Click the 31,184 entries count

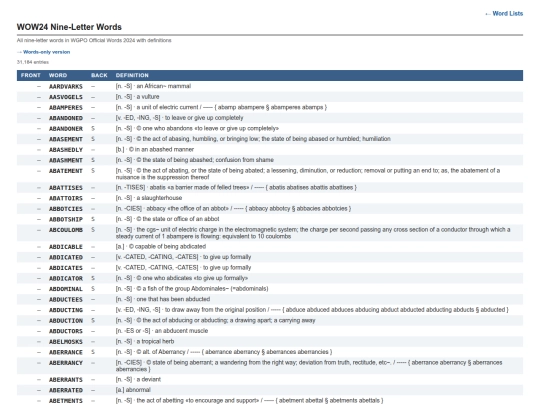pos(33,62)
